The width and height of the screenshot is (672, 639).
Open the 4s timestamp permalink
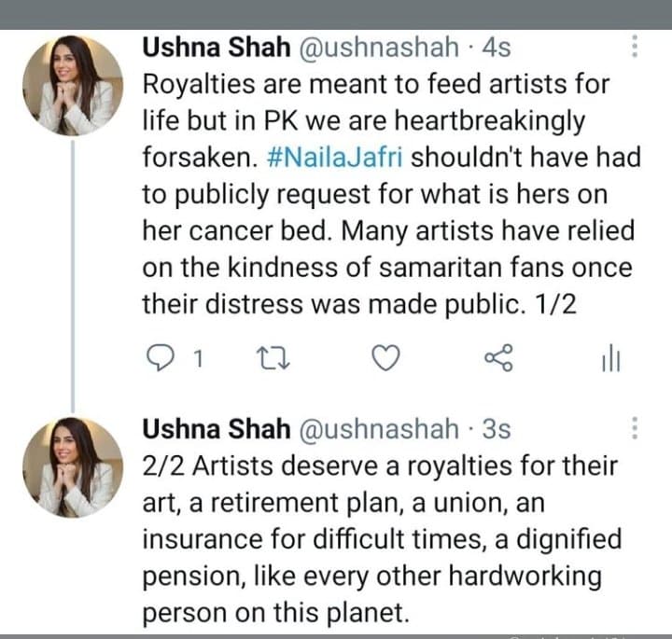497,48
